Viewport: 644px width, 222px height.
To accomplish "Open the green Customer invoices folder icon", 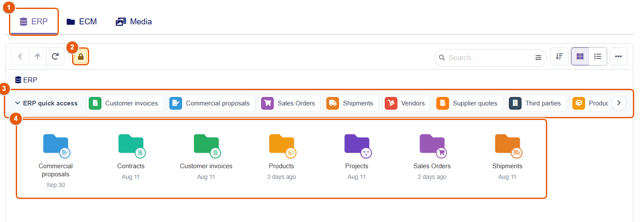I will [x=206, y=145].
